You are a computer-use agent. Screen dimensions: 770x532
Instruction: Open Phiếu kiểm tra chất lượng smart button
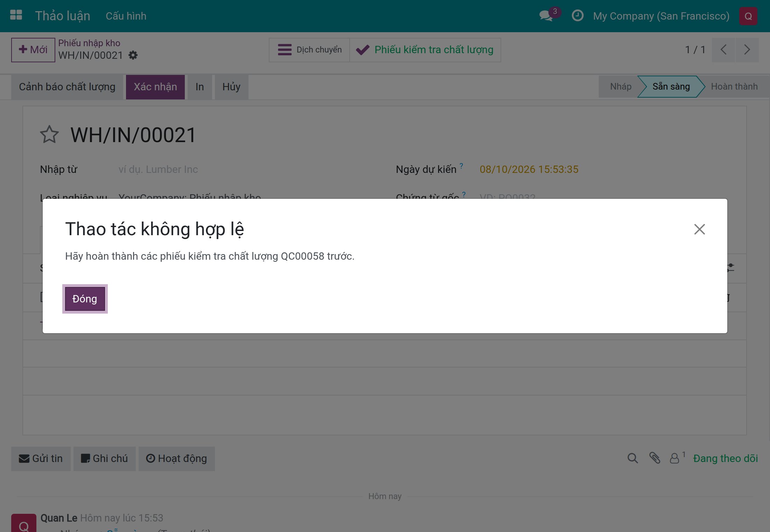425,50
